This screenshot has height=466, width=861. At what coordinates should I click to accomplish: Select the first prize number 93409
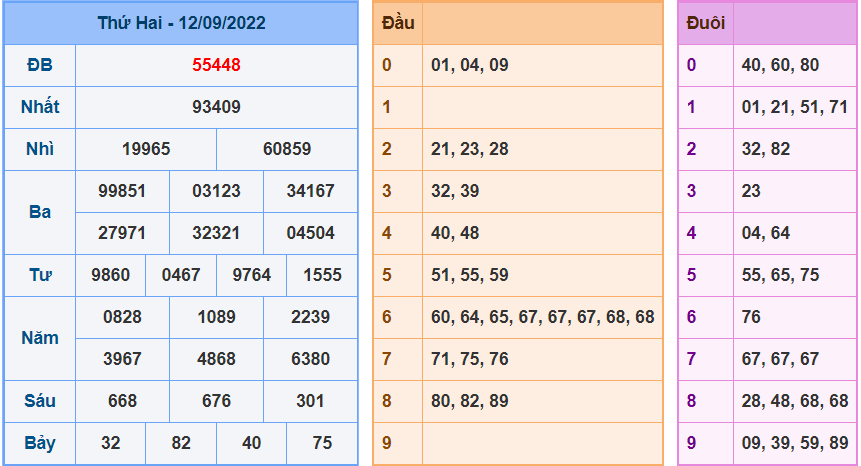pos(216,107)
